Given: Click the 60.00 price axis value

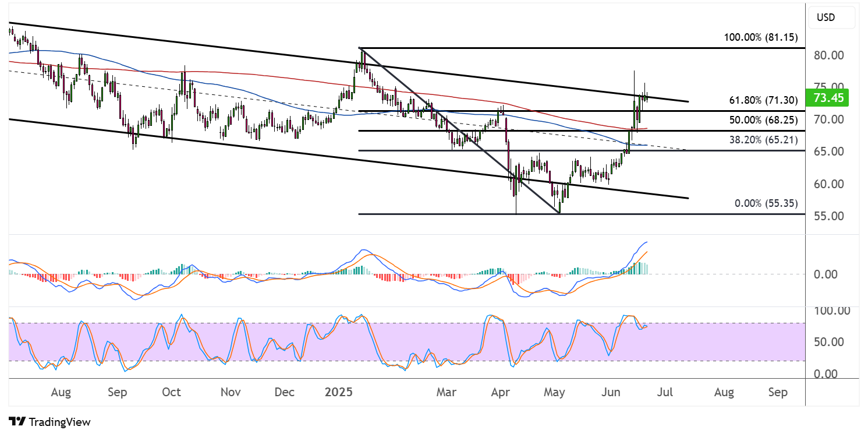Looking at the screenshot, I should (x=829, y=184).
